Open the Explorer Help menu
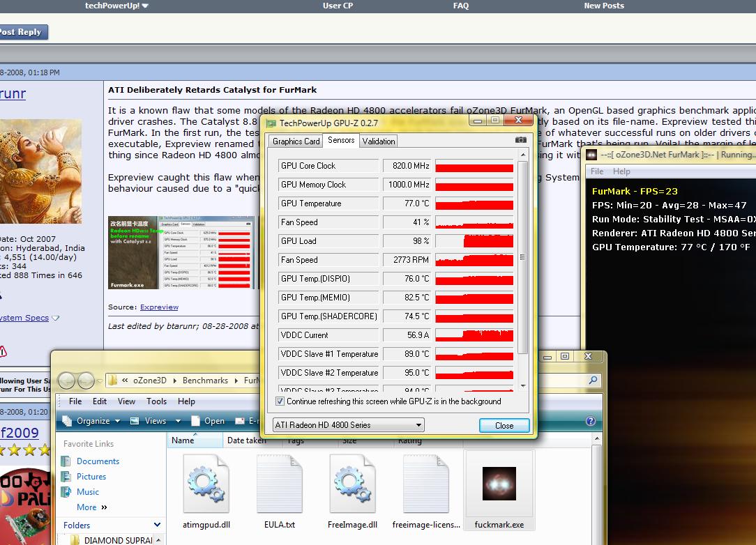 point(186,401)
